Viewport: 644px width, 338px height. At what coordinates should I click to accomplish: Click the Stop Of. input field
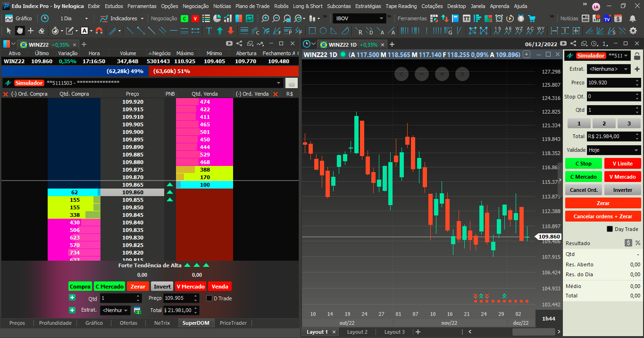point(614,96)
